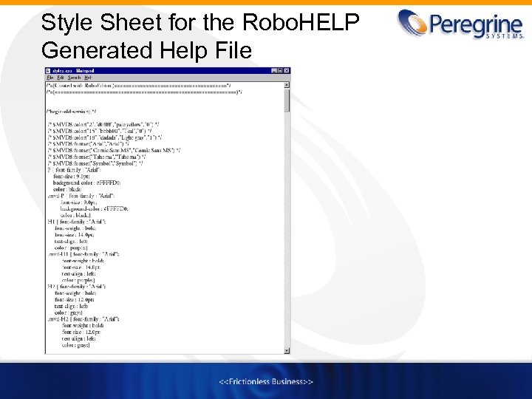Image resolution: width=532 pixels, height=399 pixels.
Task: Click the "H1 { font-family" rule line
Action: 77,222
